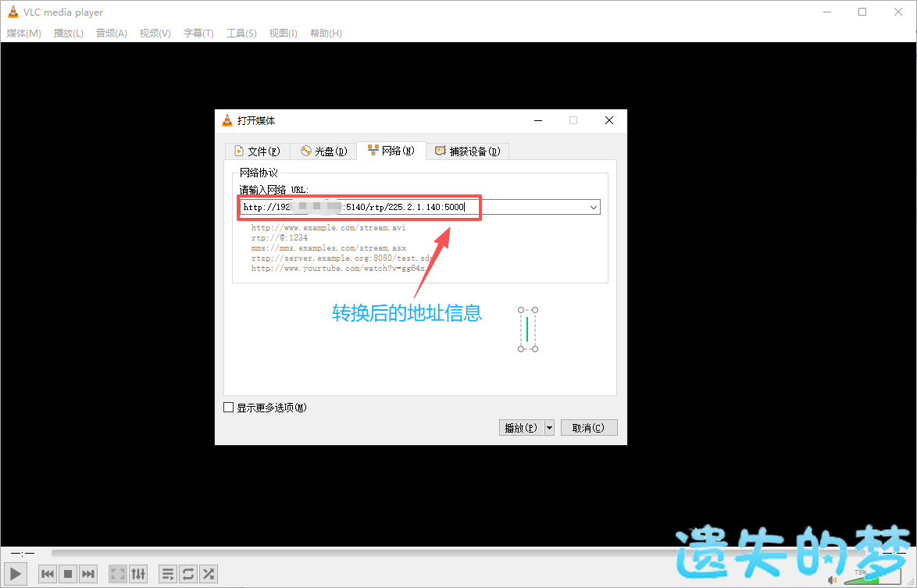Click the cone icon in 打开媒体 dialog title
This screenshot has width=917, height=588.
coord(227,120)
